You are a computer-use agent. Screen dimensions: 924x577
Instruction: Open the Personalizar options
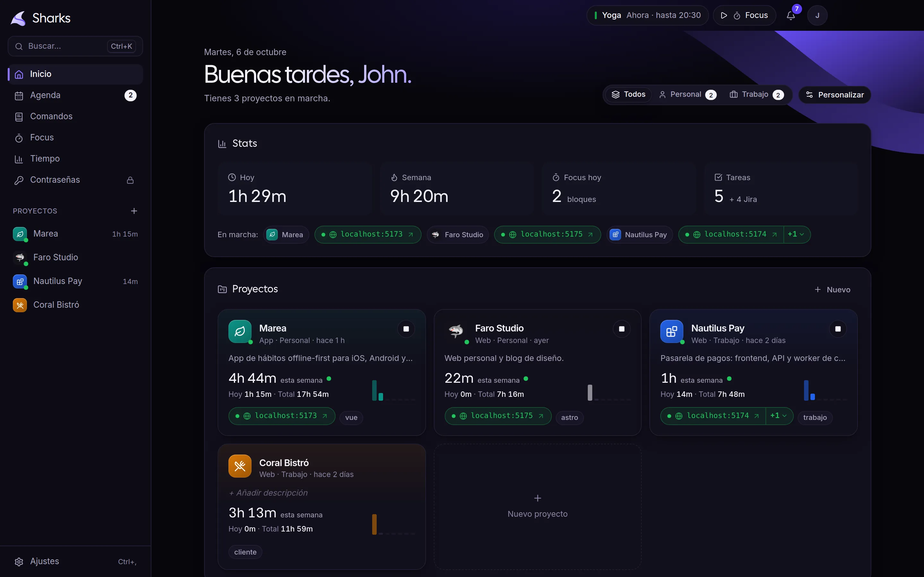[x=835, y=95]
